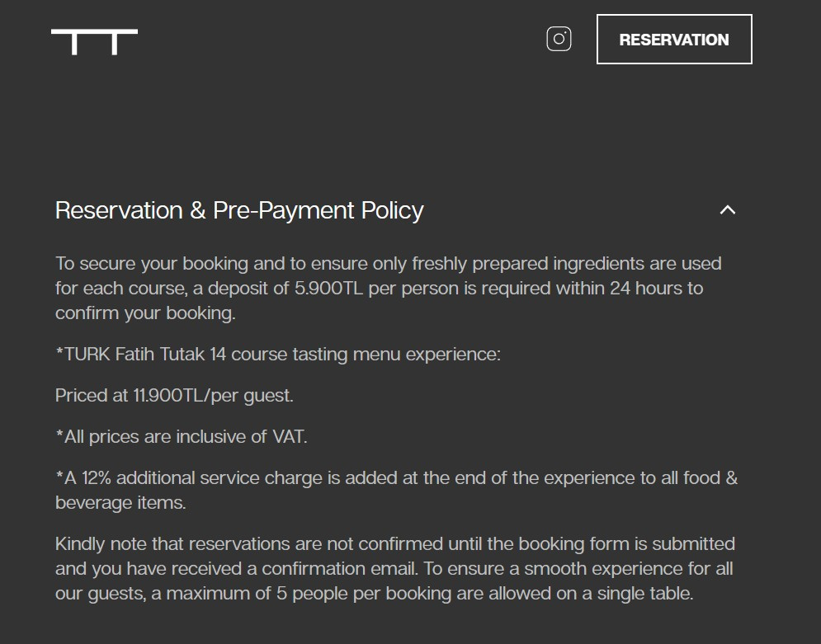Collapse the policy section with the chevron arrow

click(x=727, y=210)
